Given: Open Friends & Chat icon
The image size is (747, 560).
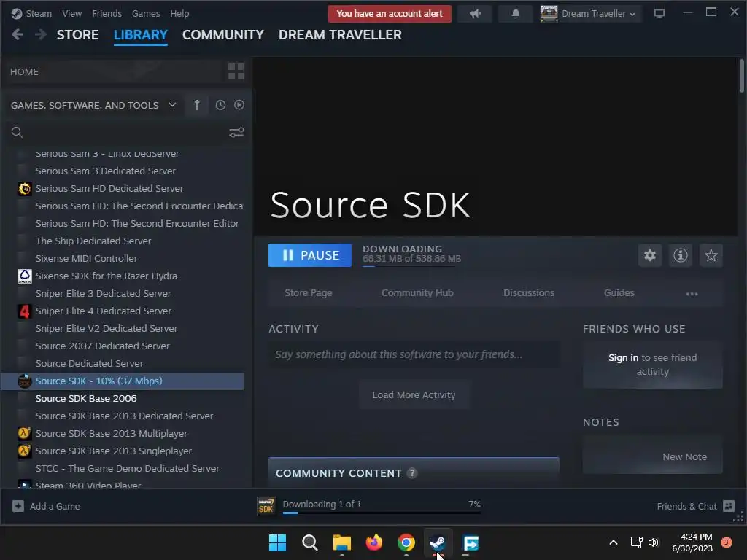Looking at the screenshot, I should tap(729, 506).
